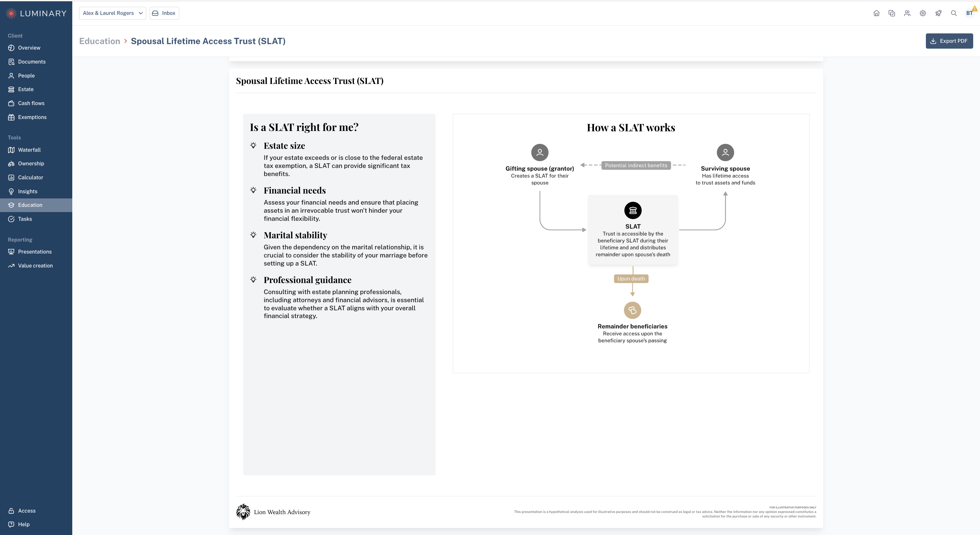
Task: Open the Inbox button
Action: (x=164, y=13)
